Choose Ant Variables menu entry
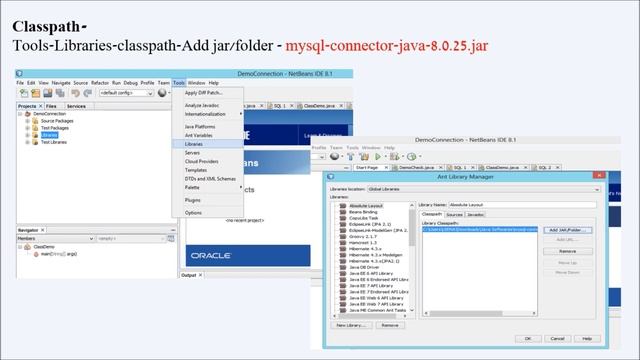The width and height of the screenshot is (640, 360). pos(208,136)
